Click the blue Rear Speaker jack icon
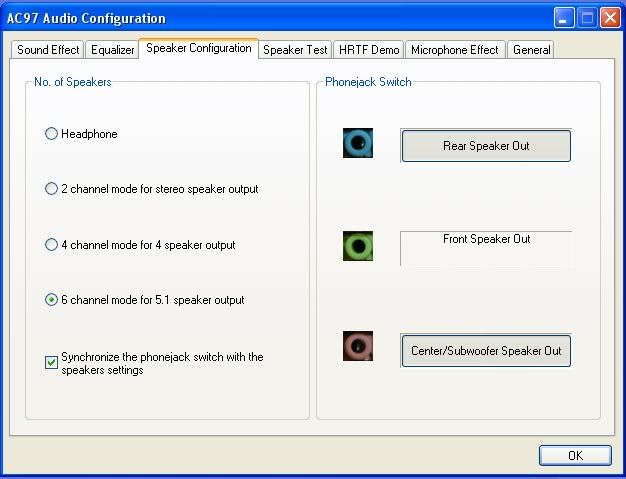This screenshot has height=479, width=626. (x=358, y=143)
